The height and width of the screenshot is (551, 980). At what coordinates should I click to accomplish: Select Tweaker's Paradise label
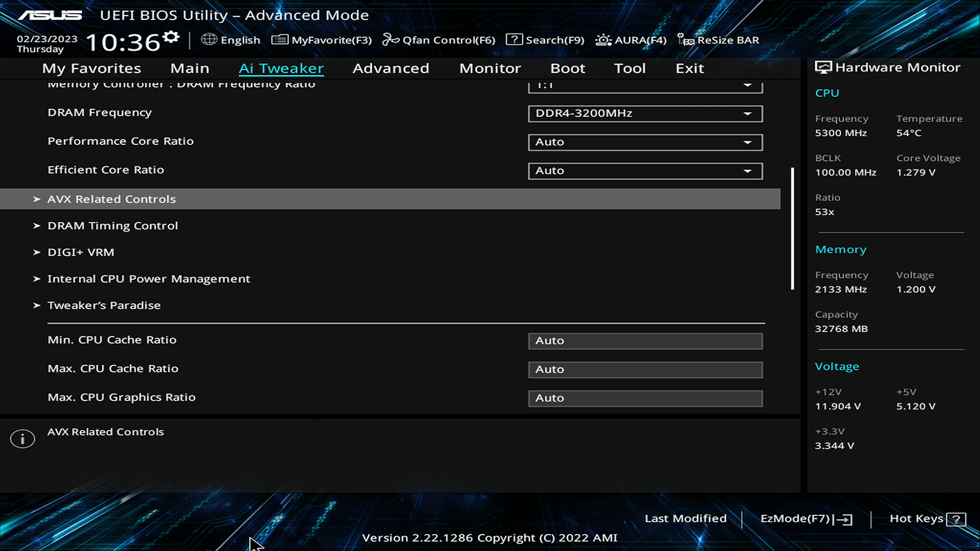[x=104, y=305]
